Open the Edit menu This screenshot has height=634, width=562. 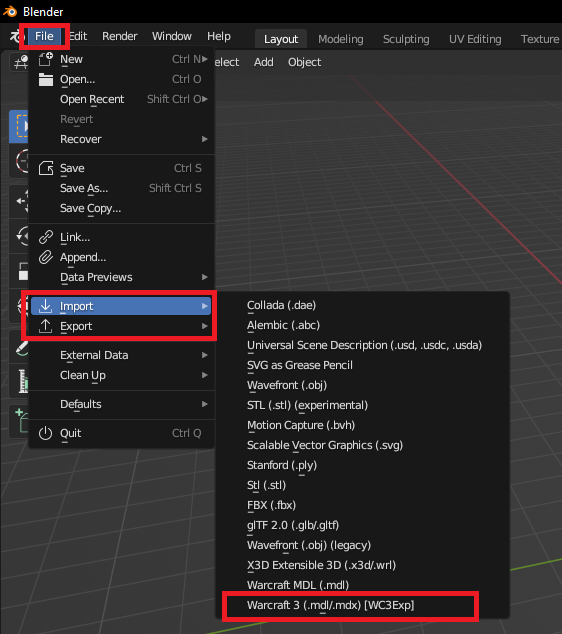coord(78,36)
